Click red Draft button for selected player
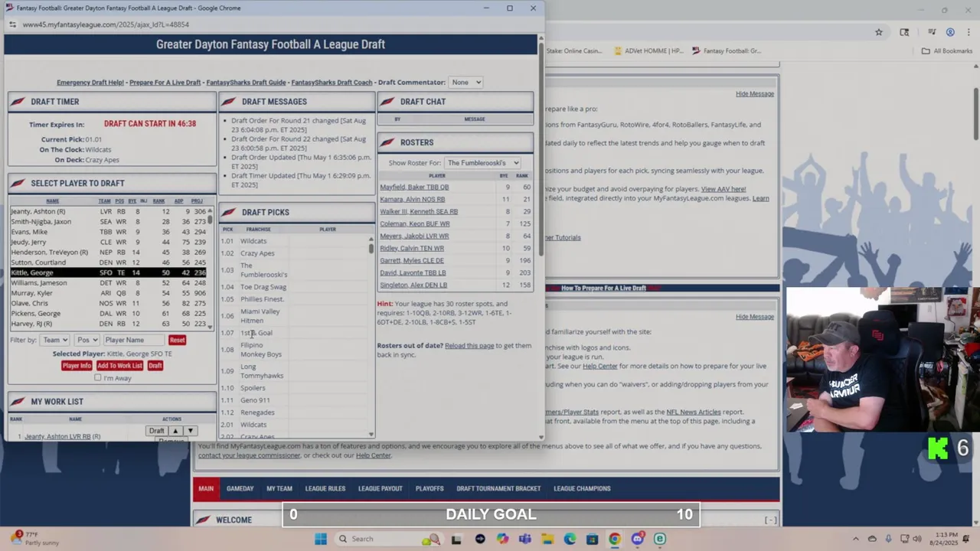980x551 pixels. coord(155,366)
